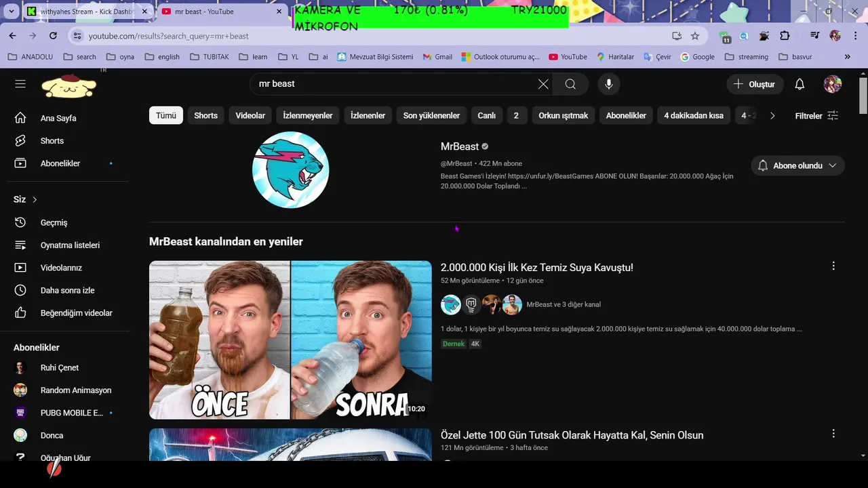
Task: Expand the Siz section chevron
Action: 35,200
